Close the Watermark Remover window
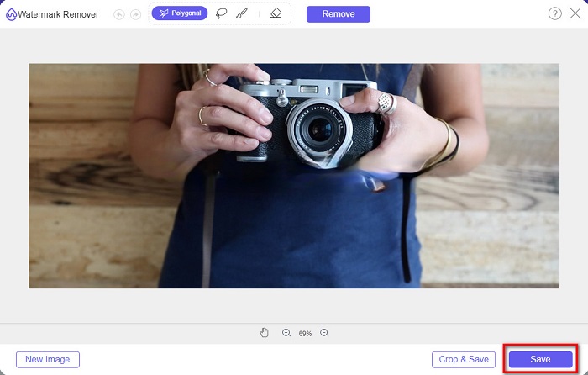This screenshot has width=588, height=375. pos(575,14)
